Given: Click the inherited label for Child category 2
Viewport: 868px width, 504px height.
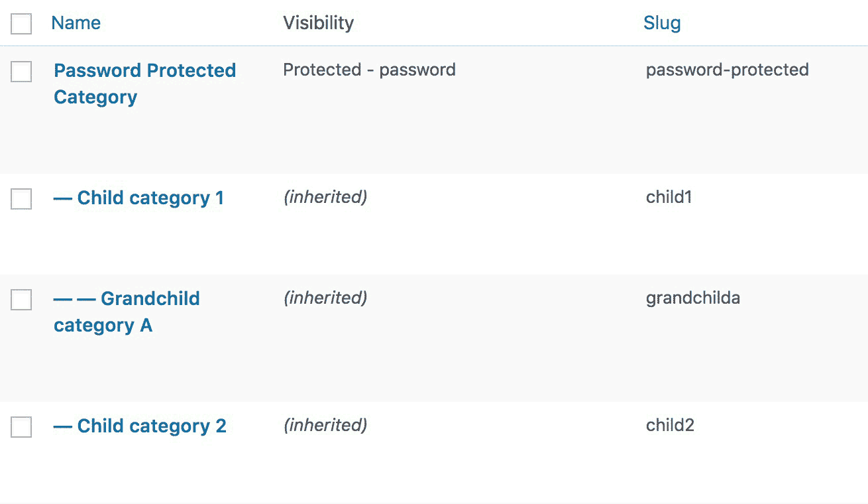Looking at the screenshot, I should [x=325, y=425].
